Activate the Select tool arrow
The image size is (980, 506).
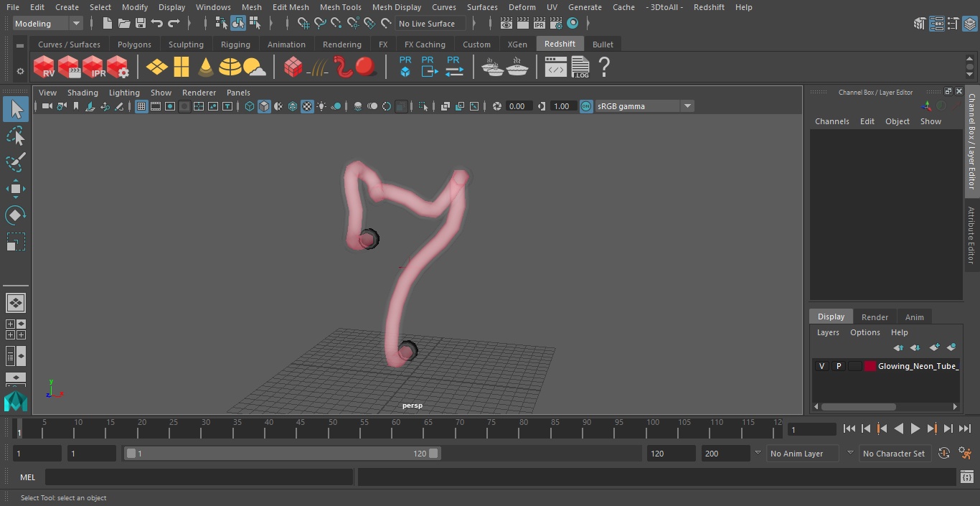pyautogui.click(x=16, y=109)
